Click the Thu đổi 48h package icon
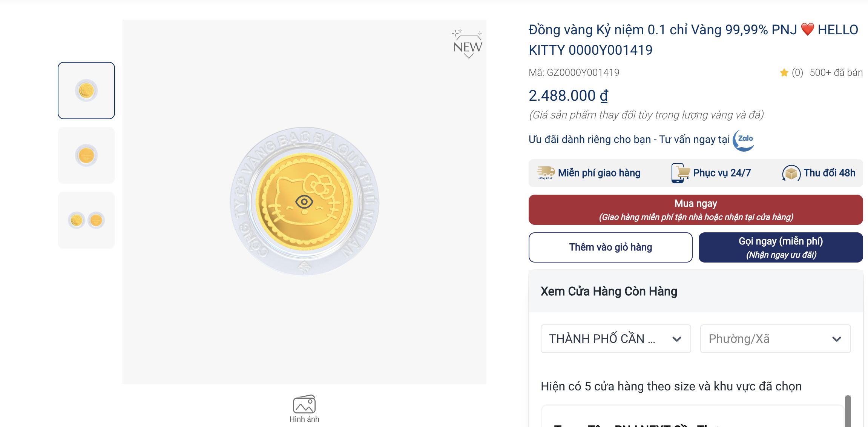This screenshot has width=868, height=427. tap(792, 172)
